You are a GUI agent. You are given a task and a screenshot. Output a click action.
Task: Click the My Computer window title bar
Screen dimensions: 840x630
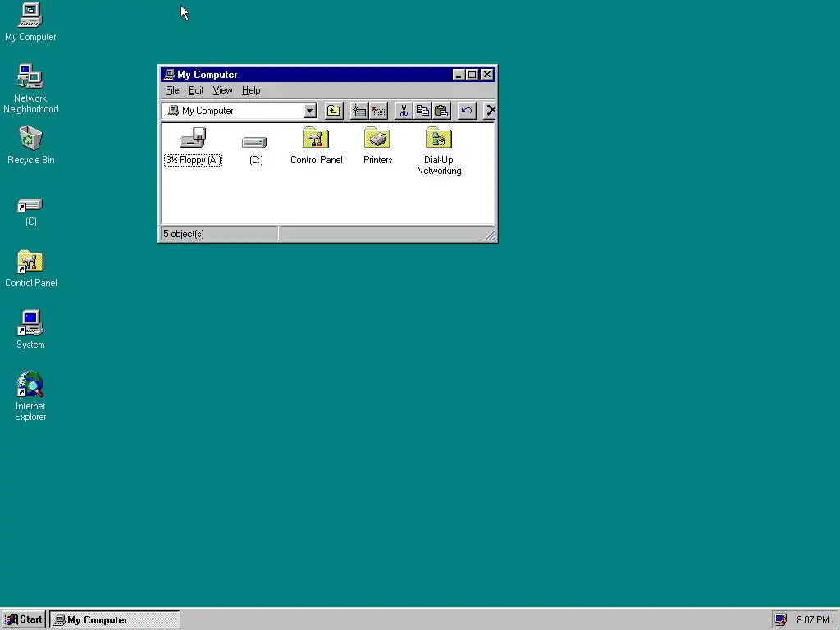point(328,75)
